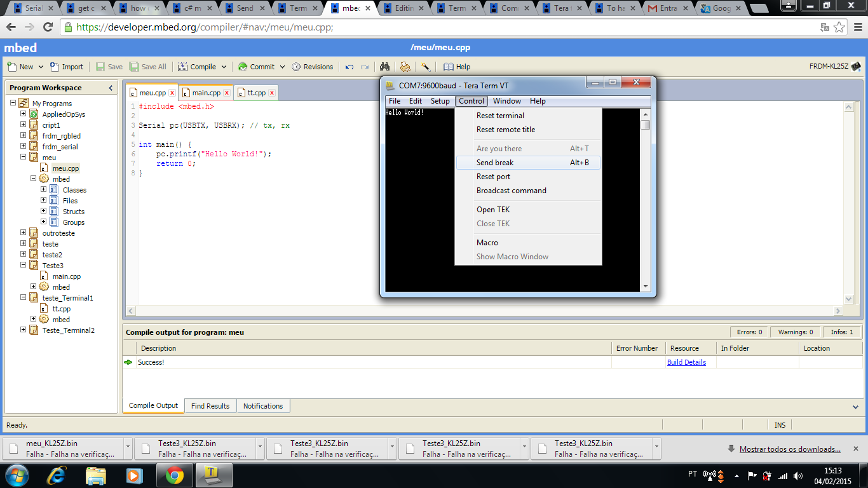Image resolution: width=868 pixels, height=488 pixels.
Task: Open Tera Term from the Windows taskbar
Action: pyautogui.click(x=214, y=475)
